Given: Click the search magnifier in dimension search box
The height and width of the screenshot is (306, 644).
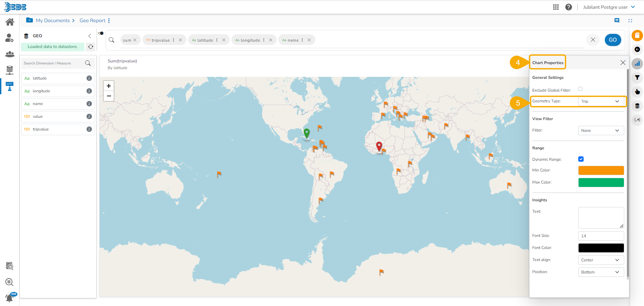Looking at the screenshot, I should [88, 63].
